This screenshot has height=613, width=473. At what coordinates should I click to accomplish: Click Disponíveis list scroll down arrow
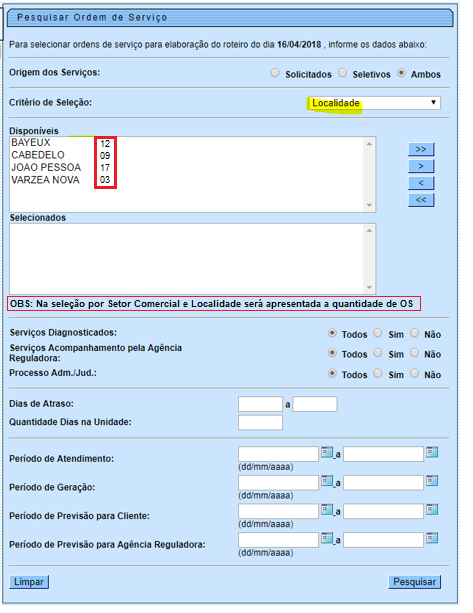click(369, 206)
